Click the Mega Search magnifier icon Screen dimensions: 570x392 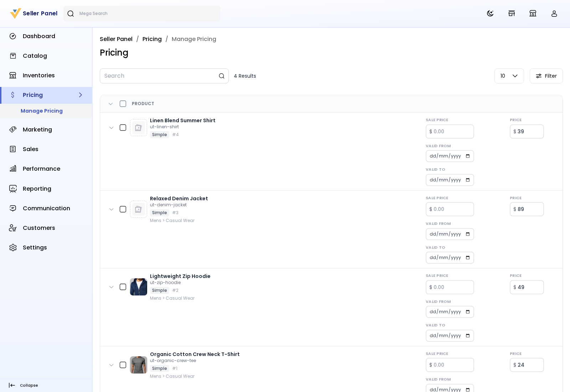(x=71, y=14)
